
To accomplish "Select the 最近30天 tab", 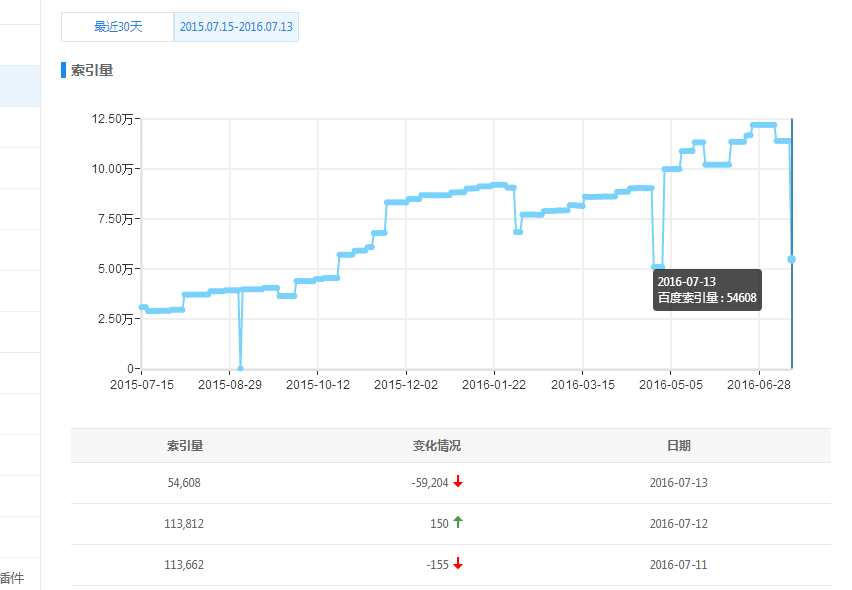I will tap(118, 27).
